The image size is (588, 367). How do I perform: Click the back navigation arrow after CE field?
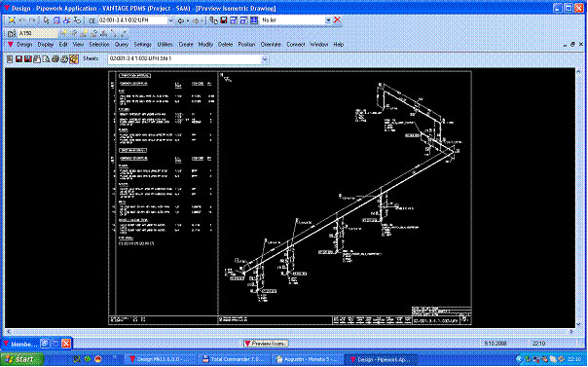click(181, 20)
